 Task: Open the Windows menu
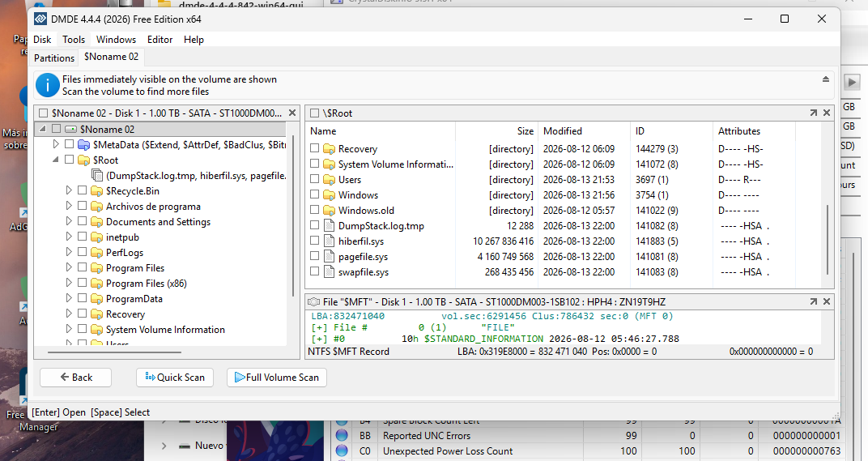117,40
